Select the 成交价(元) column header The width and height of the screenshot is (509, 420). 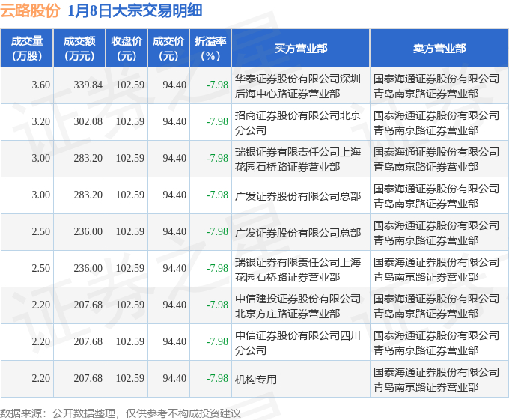coord(168,48)
